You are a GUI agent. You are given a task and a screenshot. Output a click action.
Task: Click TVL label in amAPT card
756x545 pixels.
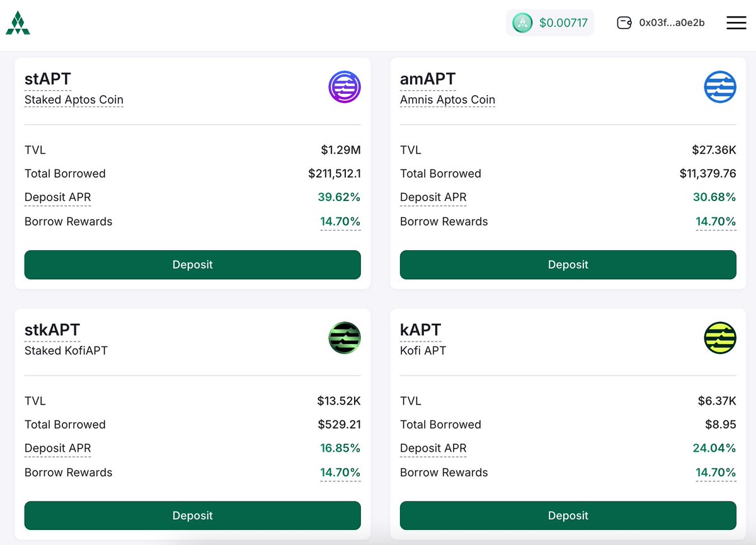point(411,150)
